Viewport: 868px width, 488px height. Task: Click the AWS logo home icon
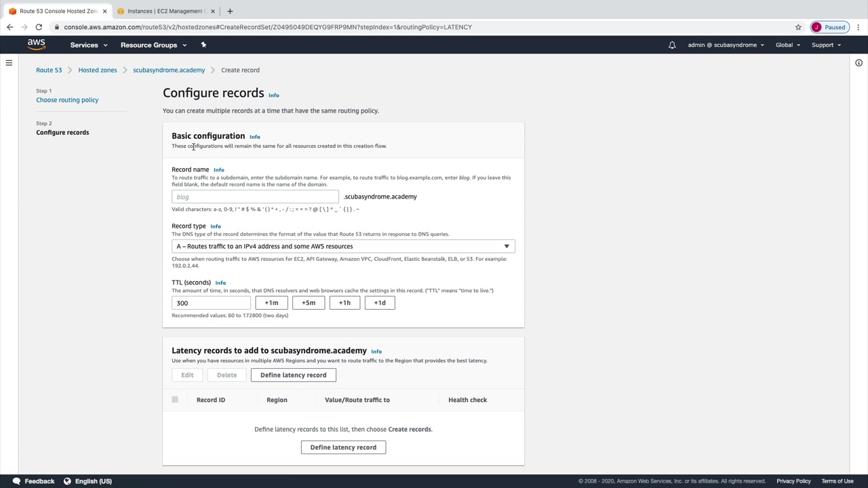37,45
